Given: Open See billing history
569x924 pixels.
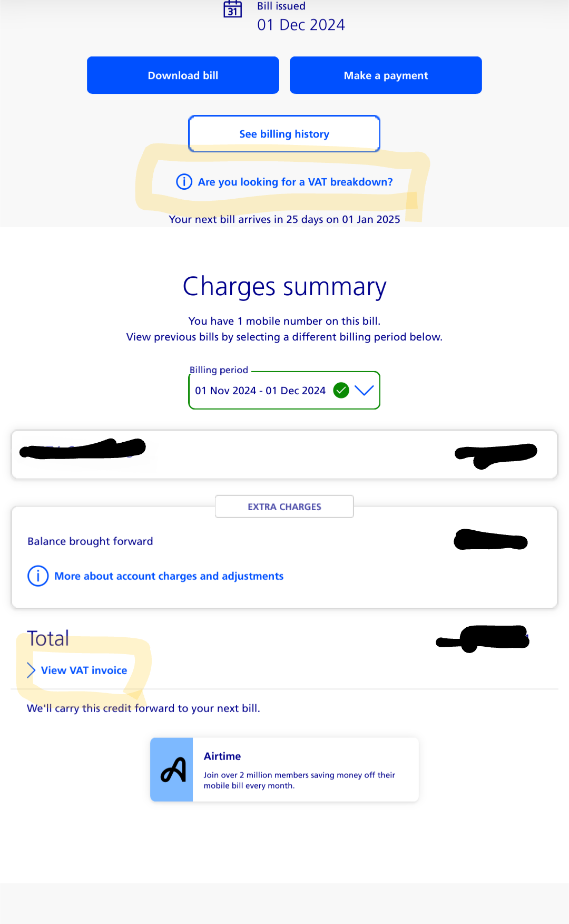Looking at the screenshot, I should point(284,134).
